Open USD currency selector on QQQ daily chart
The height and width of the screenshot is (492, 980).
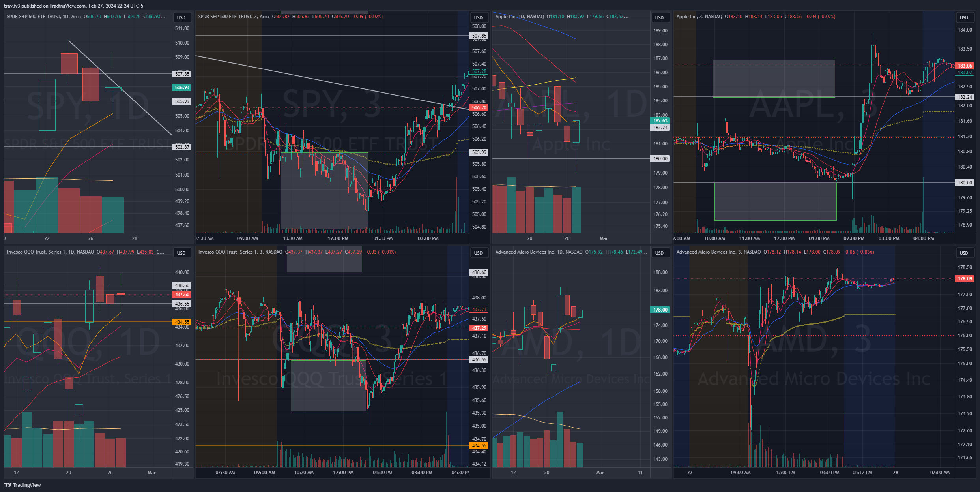(x=181, y=253)
